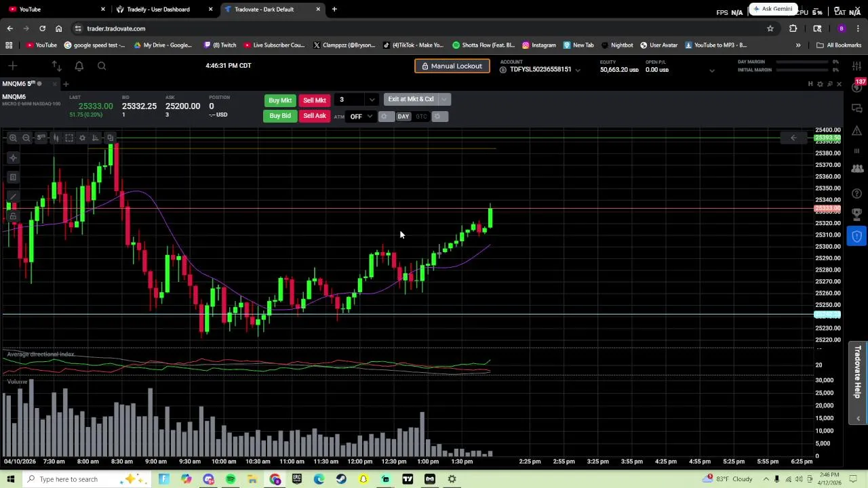Screen dimensions: 868x488
Task: Expand the equity and P/L details chevron
Action: click(711, 70)
